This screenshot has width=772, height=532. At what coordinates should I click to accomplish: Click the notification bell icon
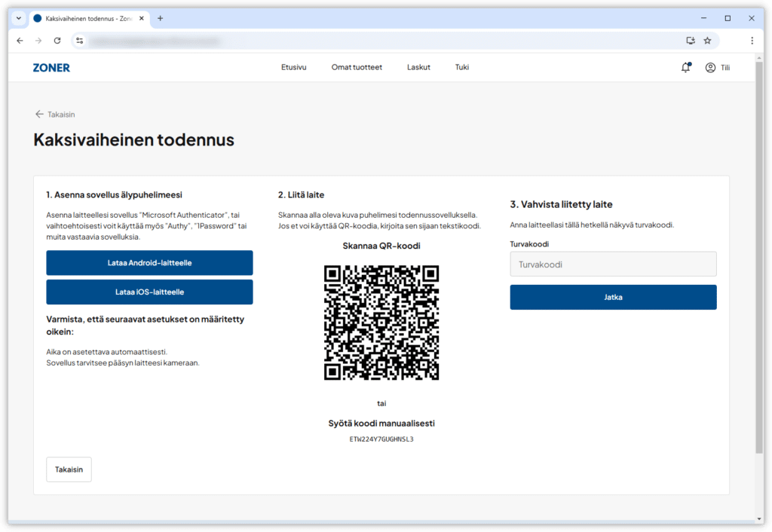(x=685, y=67)
